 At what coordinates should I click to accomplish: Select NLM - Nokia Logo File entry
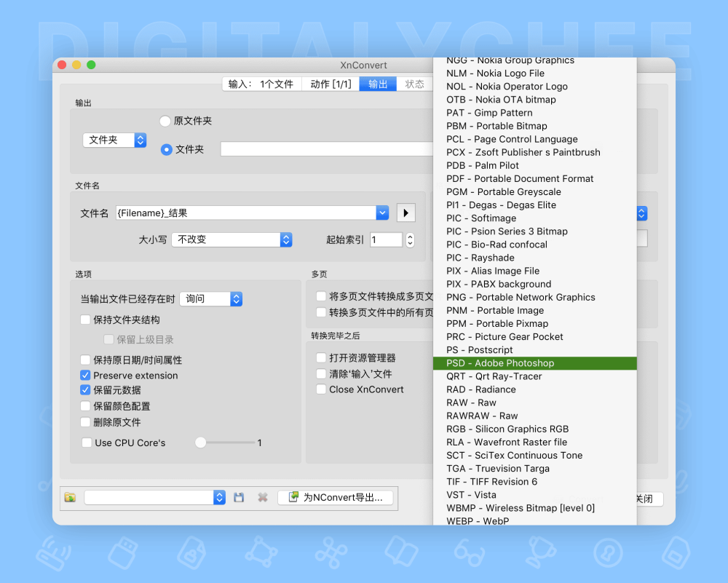click(535, 74)
